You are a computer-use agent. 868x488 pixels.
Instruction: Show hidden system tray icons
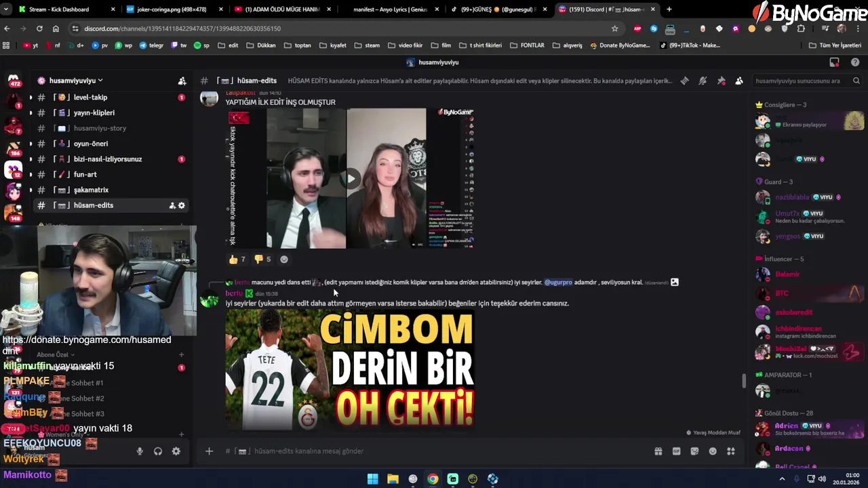[782, 479]
